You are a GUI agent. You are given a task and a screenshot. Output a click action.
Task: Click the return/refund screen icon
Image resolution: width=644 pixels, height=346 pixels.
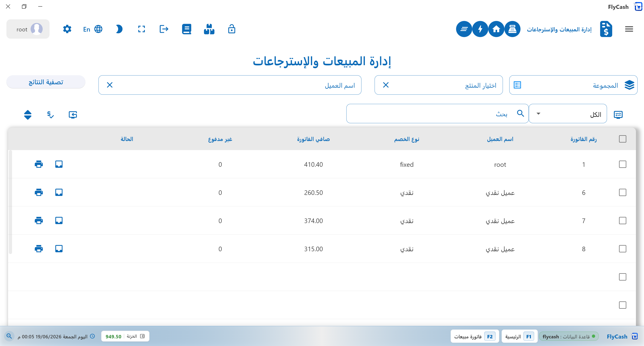73,115
